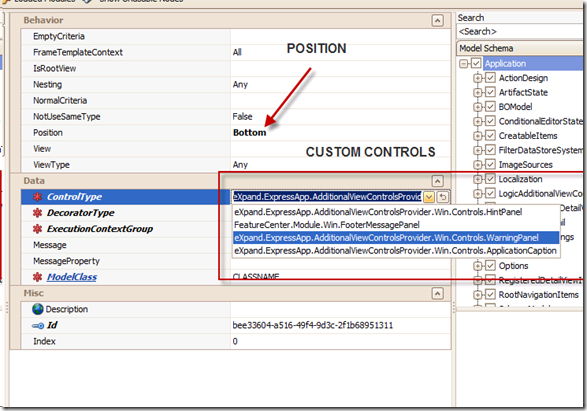Viewport: 587px width, 411px height.
Task: Select the RootNavigationItems tree item
Action: [538, 295]
